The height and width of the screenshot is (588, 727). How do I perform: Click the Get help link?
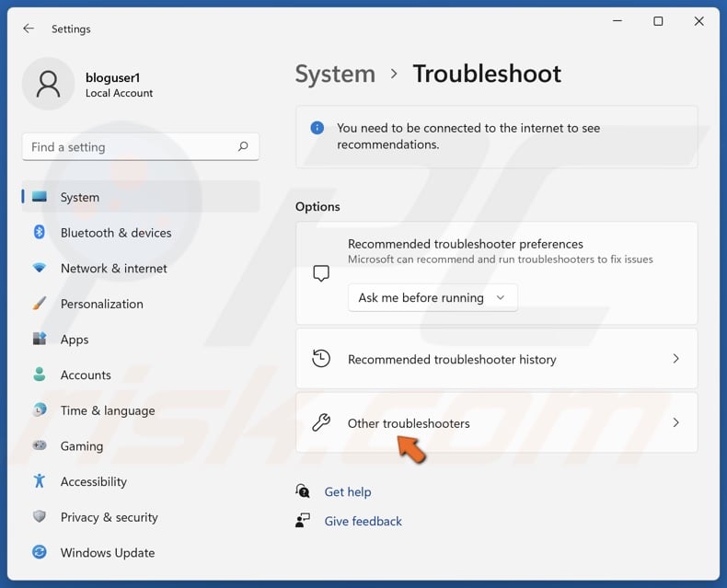(348, 491)
